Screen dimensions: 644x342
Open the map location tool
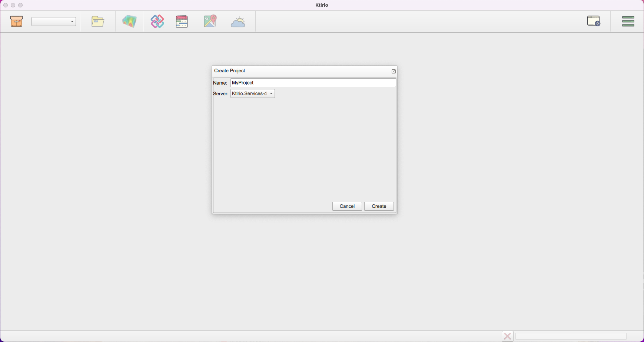coord(209,22)
